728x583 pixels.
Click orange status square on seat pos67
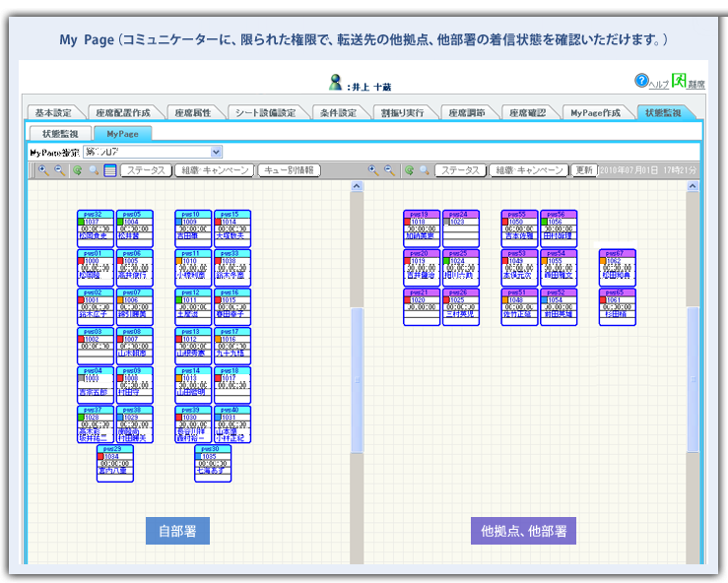[x=603, y=261]
